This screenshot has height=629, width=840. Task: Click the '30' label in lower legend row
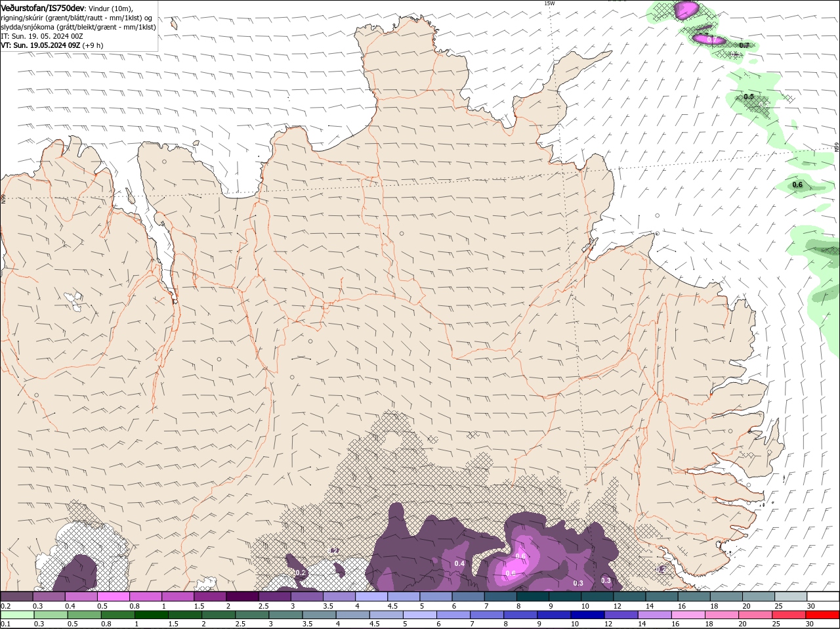pyautogui.click(x=810, y=624)
